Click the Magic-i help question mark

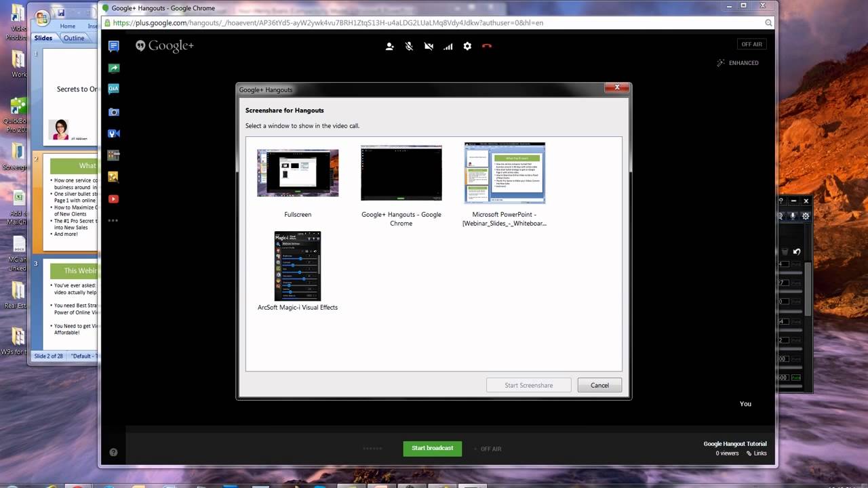coord(781,201)
